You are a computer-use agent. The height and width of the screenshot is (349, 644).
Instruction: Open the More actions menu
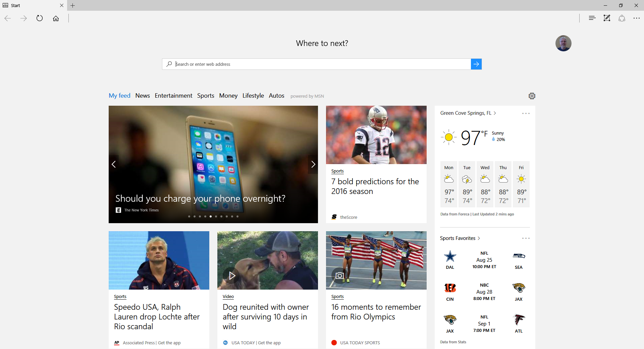pos(637,18)
